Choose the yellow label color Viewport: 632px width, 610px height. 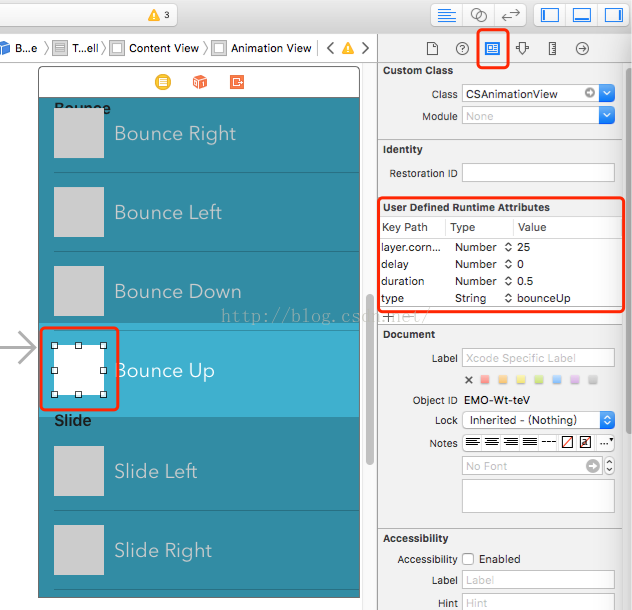pyautogui.click(x=521, y=379)
